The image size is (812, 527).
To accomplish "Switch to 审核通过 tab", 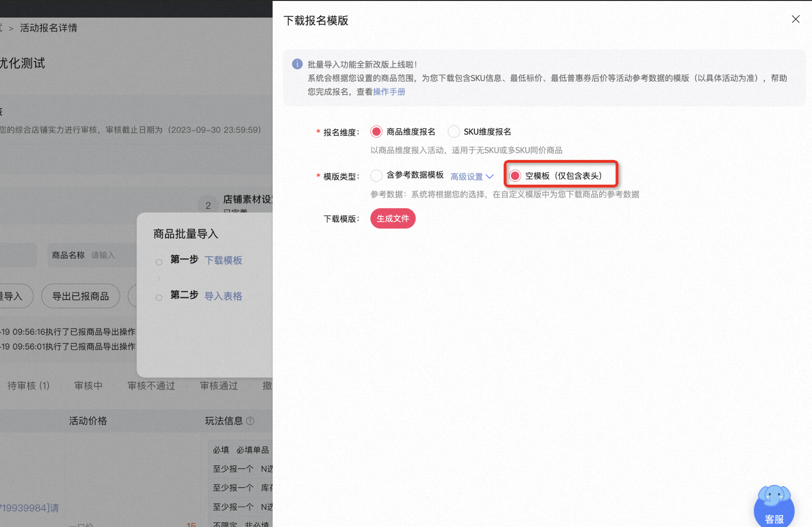I will click(x=218, y=386).
